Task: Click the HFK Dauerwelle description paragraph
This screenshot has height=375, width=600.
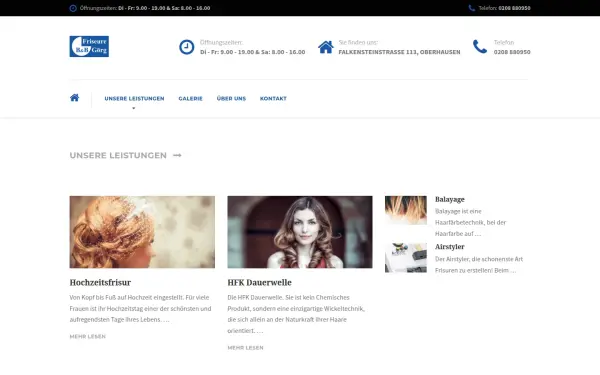Action: pos(296,314)
